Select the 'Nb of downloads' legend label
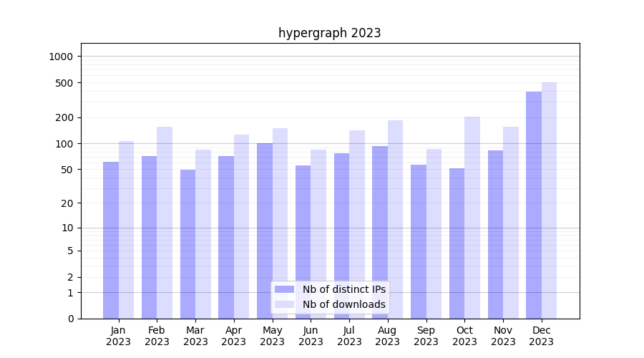644x358 pixels. pos(343,304)
